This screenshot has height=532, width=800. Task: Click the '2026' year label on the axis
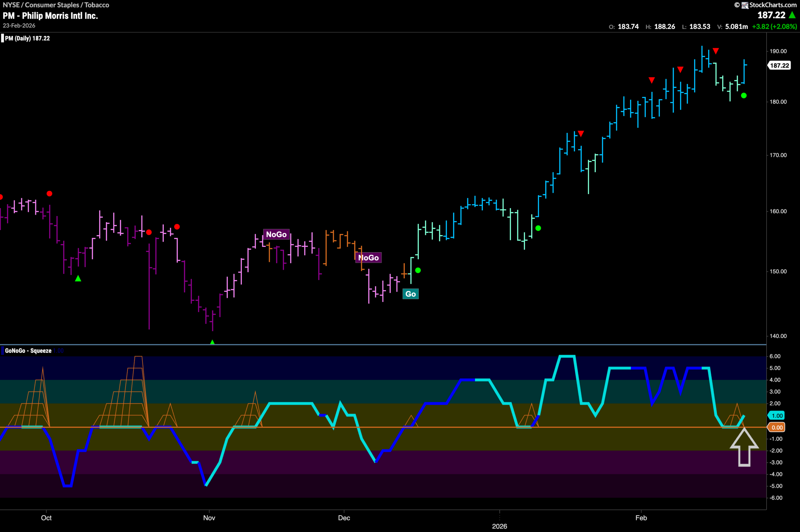tap(500, 526)
